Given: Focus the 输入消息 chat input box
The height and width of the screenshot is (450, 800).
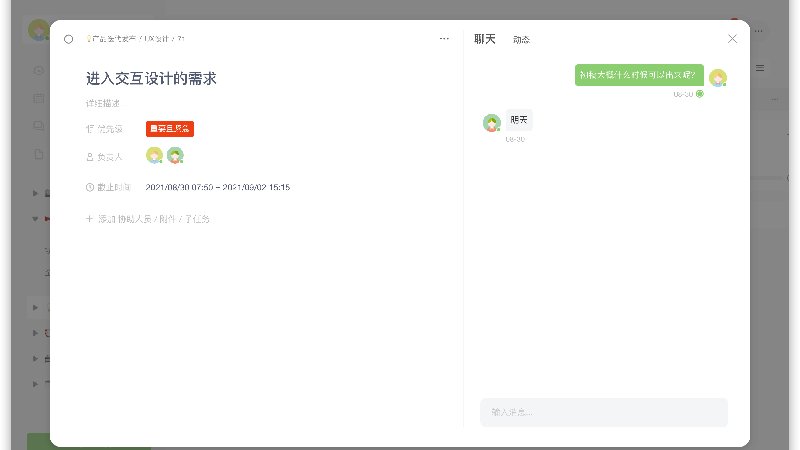Looking at the screenshot, I should point(604,412).
